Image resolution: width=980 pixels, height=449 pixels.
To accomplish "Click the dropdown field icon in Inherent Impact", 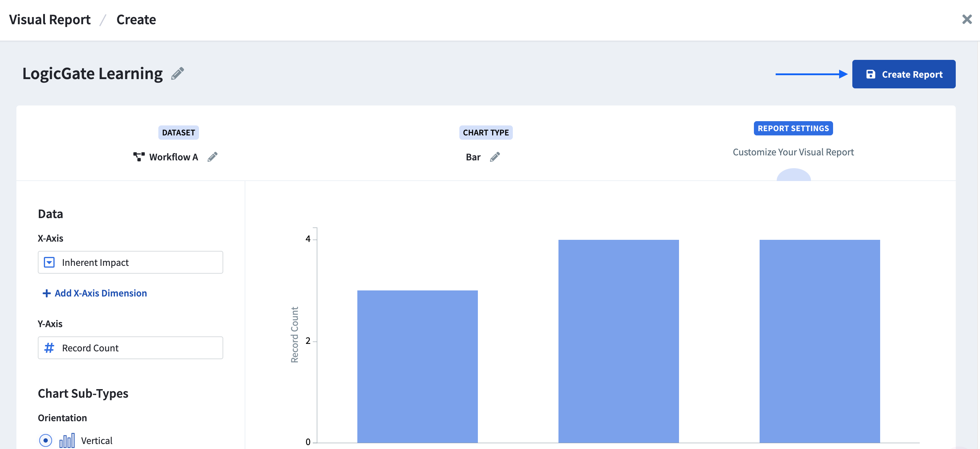I will pos(49,262).
